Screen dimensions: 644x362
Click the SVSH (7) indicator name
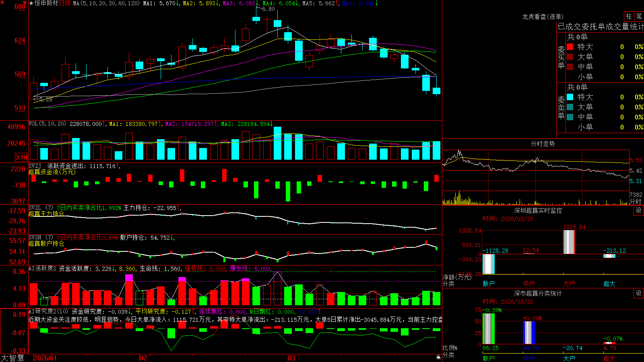pos(41,238)
